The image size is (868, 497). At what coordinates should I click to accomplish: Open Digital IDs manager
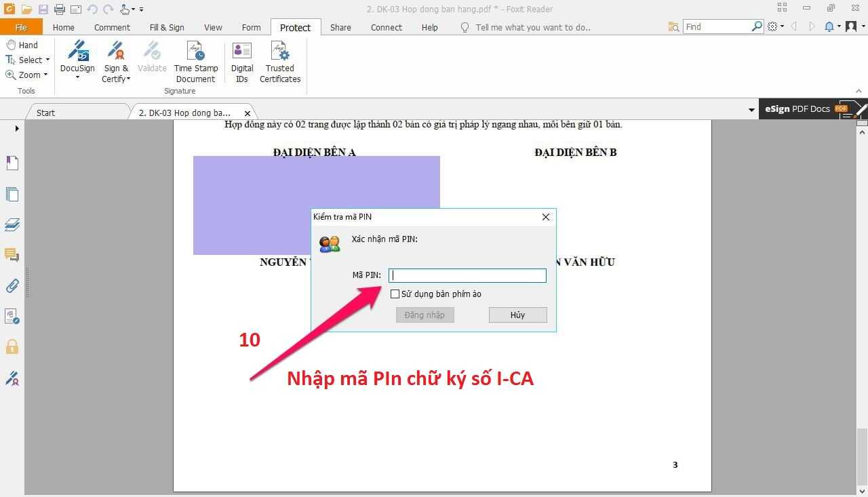pos(242,61)
